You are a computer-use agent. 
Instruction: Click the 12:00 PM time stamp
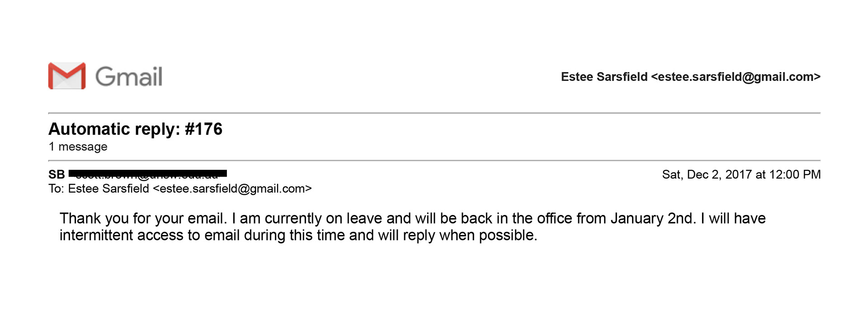[x=795, y=174]
